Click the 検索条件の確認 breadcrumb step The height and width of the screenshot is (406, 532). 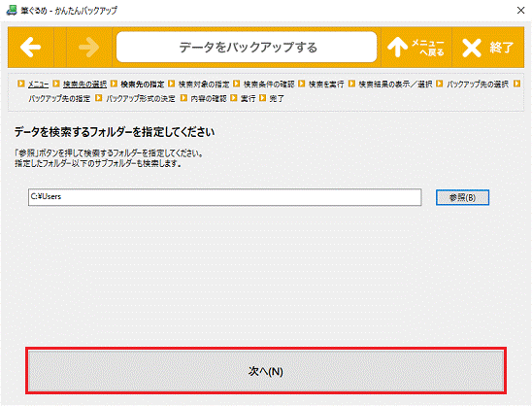point(269,85)
